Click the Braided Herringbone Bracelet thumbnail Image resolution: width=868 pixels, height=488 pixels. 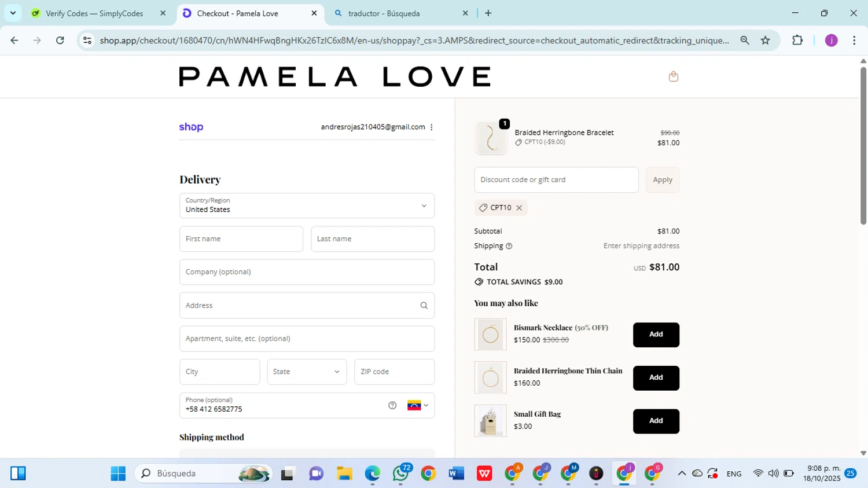[491, 138]
